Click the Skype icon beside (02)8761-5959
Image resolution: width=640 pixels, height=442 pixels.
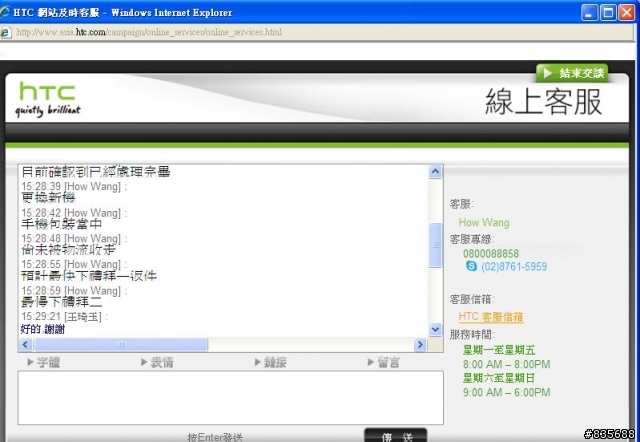(471, 266)
